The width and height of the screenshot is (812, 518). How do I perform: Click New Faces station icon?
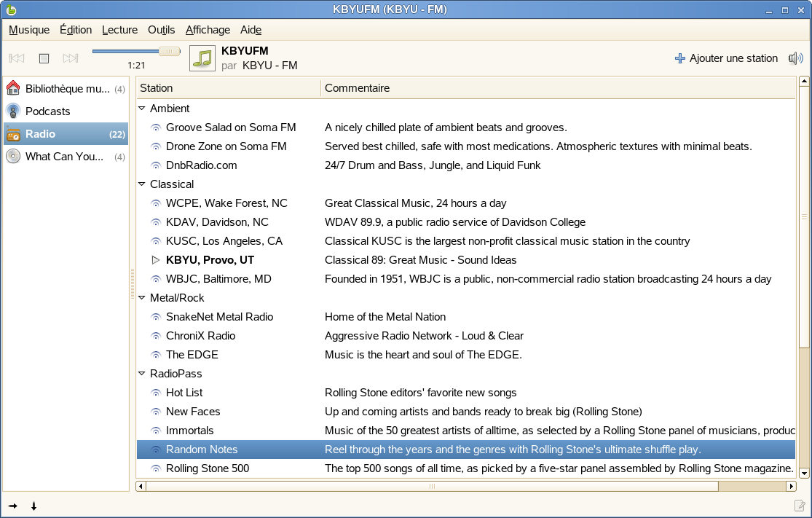[155, 412]
